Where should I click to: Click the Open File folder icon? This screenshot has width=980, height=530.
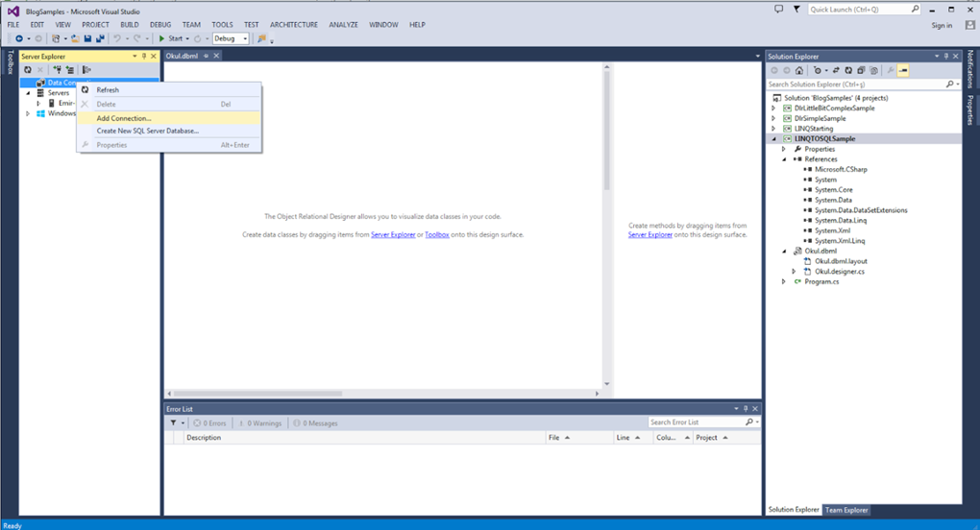point(75,38)
